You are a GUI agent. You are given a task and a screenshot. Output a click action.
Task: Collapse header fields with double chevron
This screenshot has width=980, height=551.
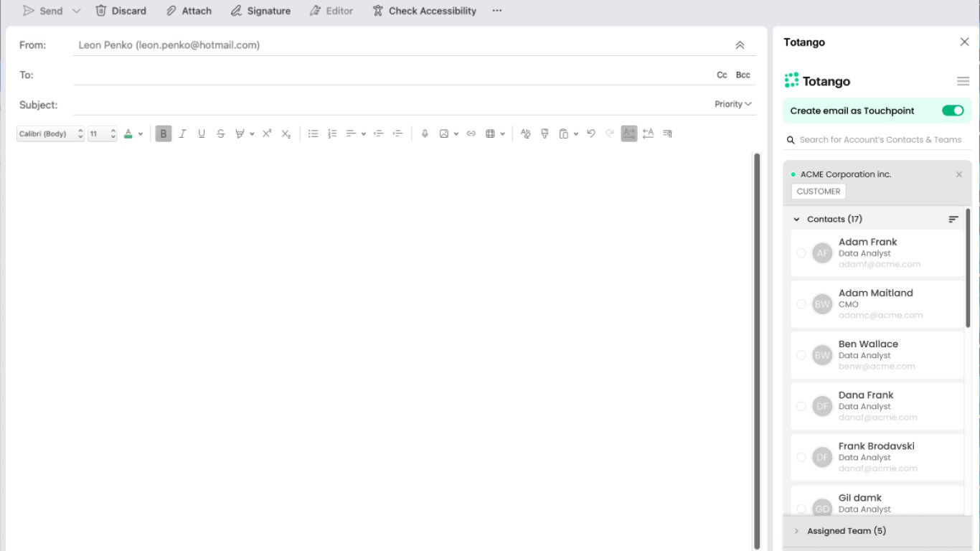pos(740,45)
